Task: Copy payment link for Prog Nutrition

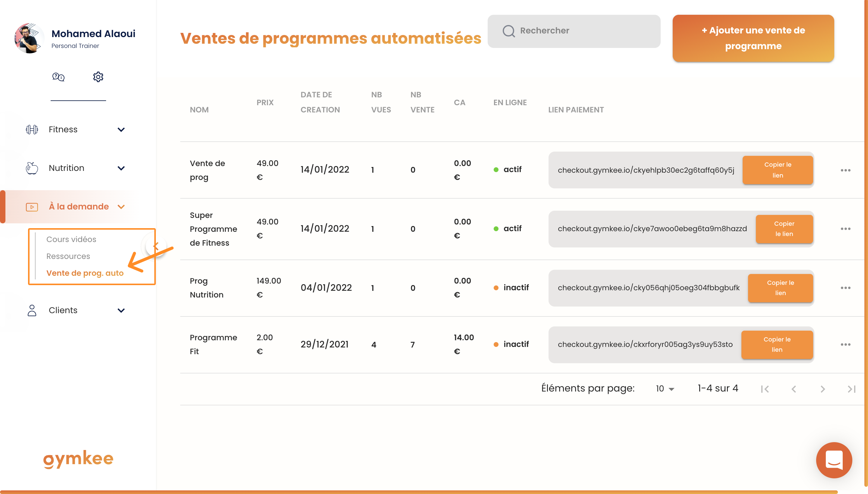Action: pos(780,288)
